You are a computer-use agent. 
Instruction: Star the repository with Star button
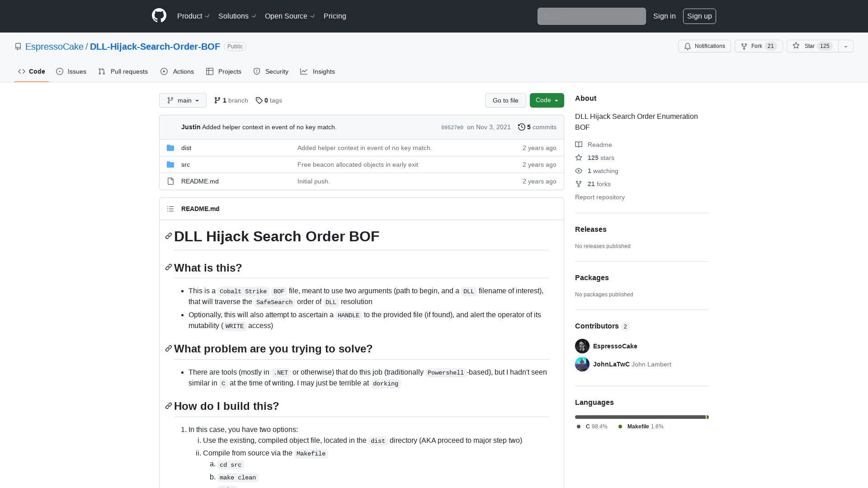812,46
